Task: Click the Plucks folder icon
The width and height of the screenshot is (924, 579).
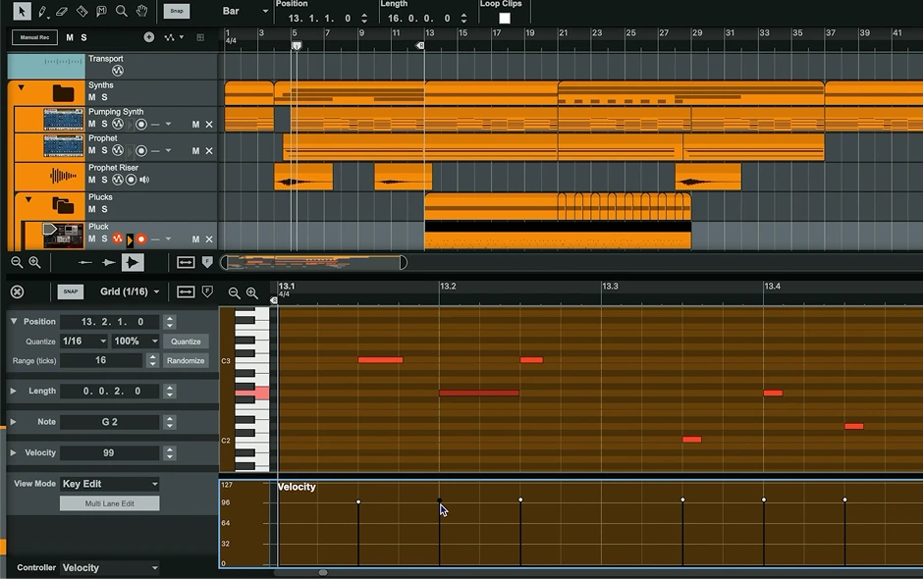Action: click(x=63, y=205)
